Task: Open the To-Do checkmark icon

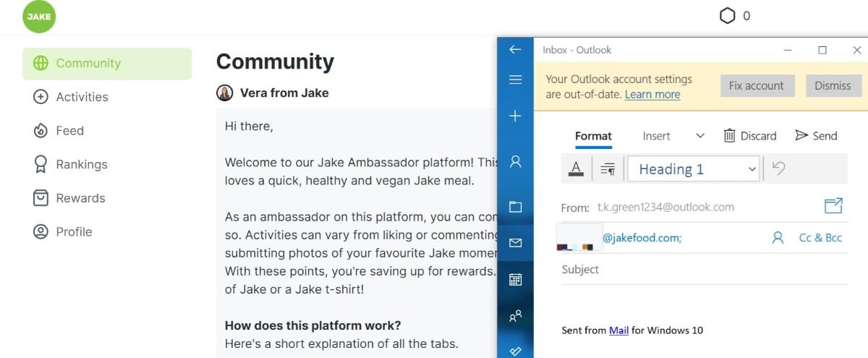Action: tap(515, 351)
